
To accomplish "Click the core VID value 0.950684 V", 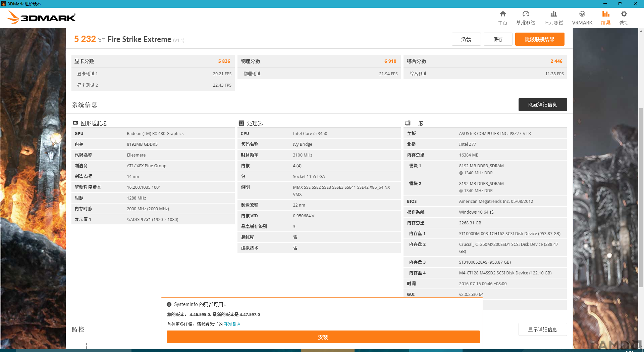I will click(x=304, y=216).
